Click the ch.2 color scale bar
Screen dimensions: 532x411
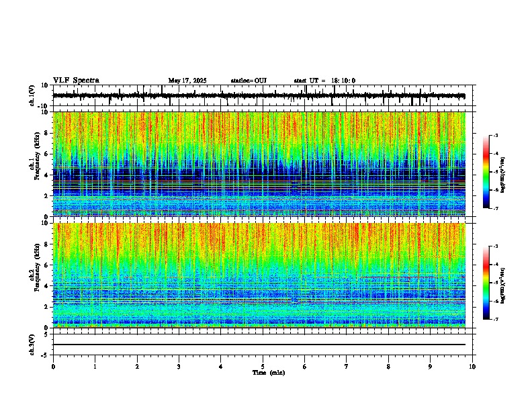pyautogui.click(x=486, y=283)
